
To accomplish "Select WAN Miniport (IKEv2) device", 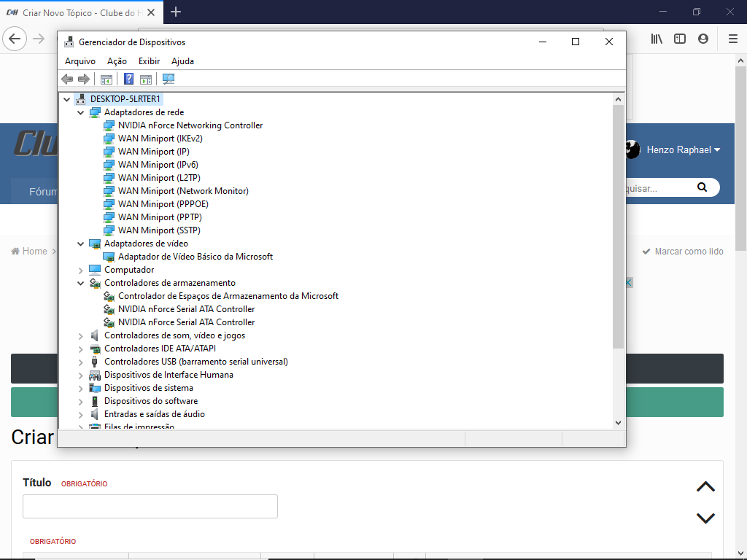I will point(160,139).
